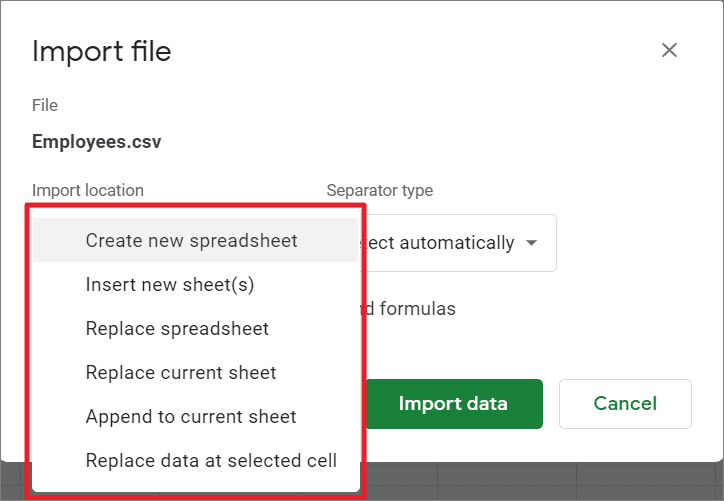The height and width of the screenshot is (501, 724).
Task: Click the Employees.csv file name
Action: point(97,142)
